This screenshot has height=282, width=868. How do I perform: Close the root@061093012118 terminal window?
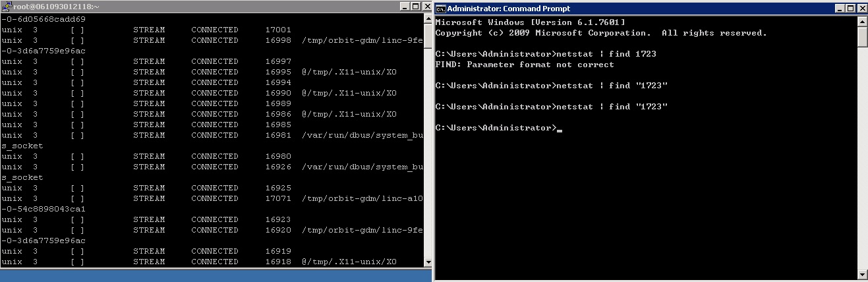pos(426,6)
